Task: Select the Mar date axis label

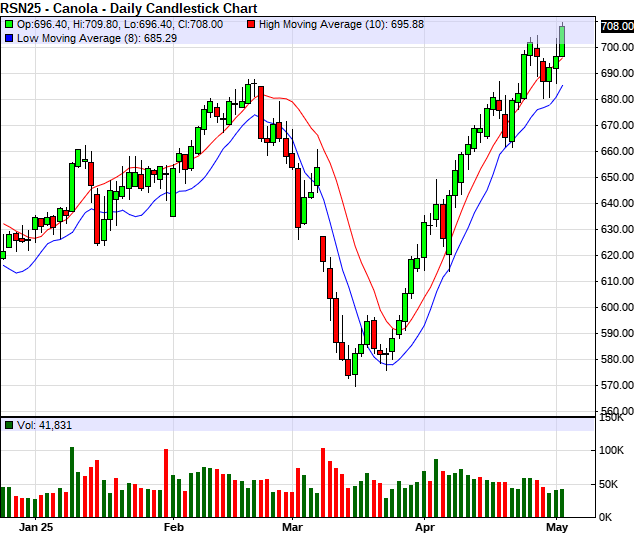Action: tap(292, 526)
